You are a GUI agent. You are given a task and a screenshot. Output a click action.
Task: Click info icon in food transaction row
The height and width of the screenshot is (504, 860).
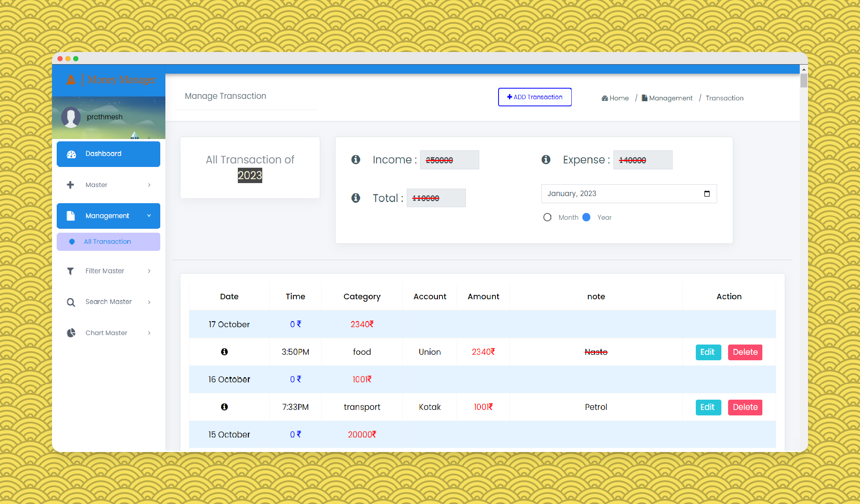coord(224,352)
